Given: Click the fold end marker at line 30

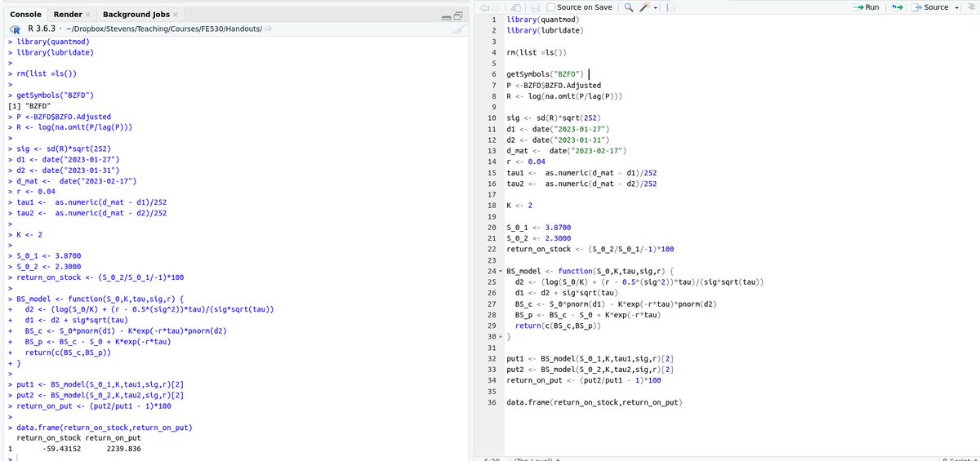Looking at the screenshot, I should [500, 336].
